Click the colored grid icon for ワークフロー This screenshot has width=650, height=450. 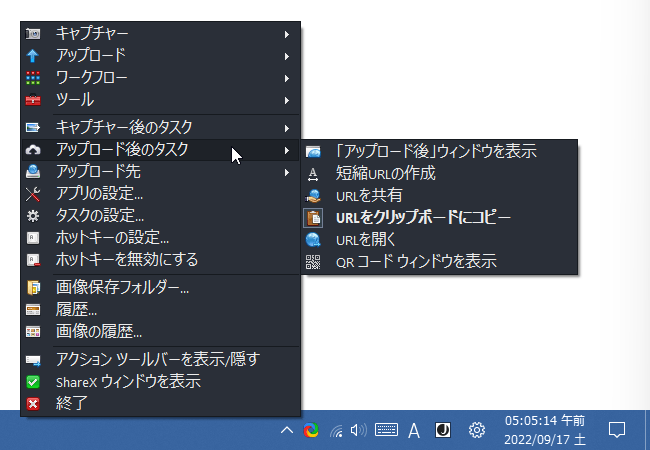click(x=33, y=77)
